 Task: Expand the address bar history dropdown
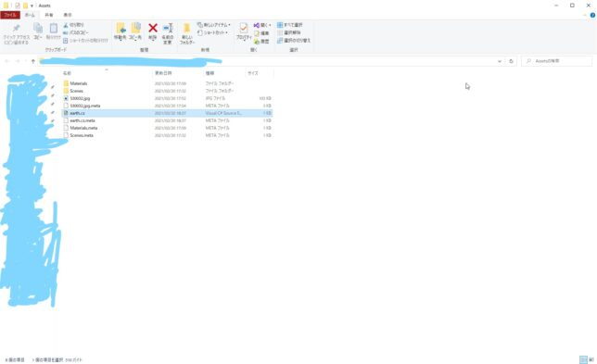coord(500,61)
